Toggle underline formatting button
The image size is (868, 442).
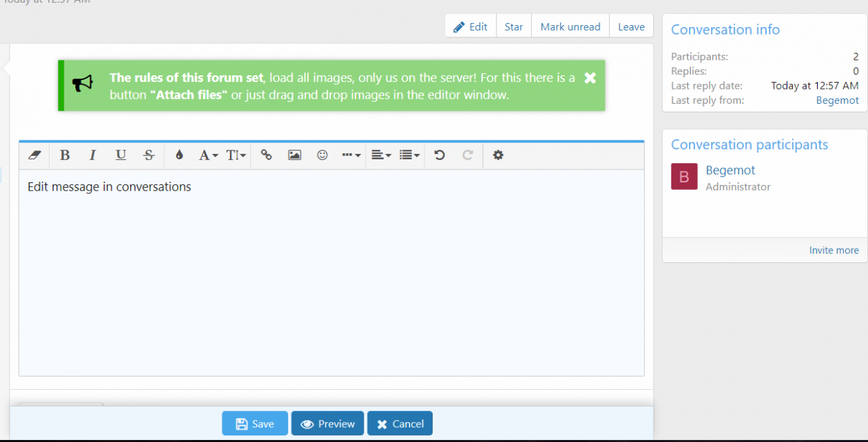coord(121,155)
